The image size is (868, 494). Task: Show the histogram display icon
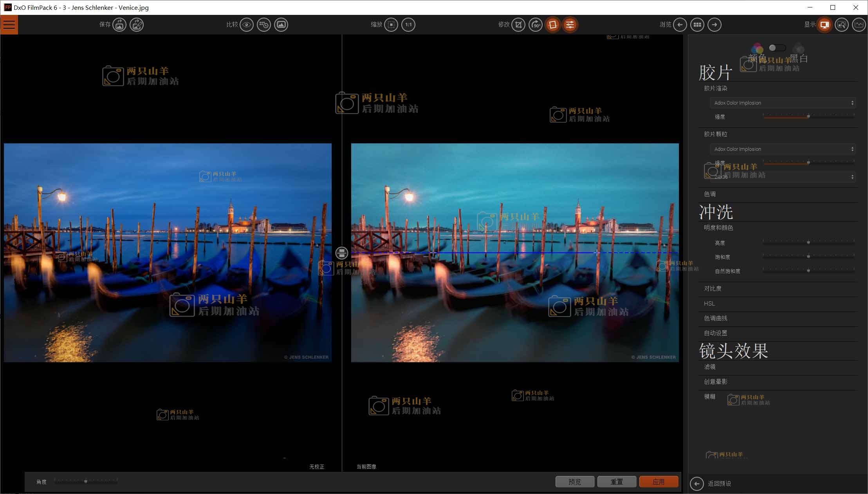[x=859, y=25]
